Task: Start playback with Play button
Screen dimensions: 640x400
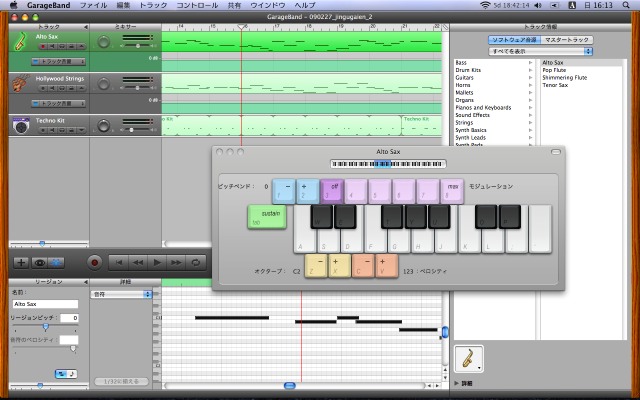Action: point(157,262)
